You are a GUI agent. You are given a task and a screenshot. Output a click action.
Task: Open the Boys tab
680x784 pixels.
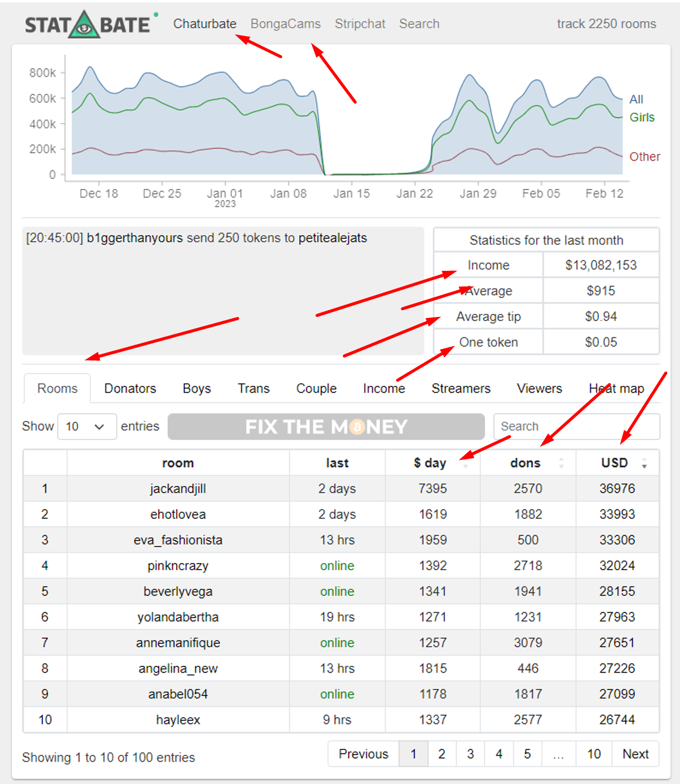pos(197,388)
